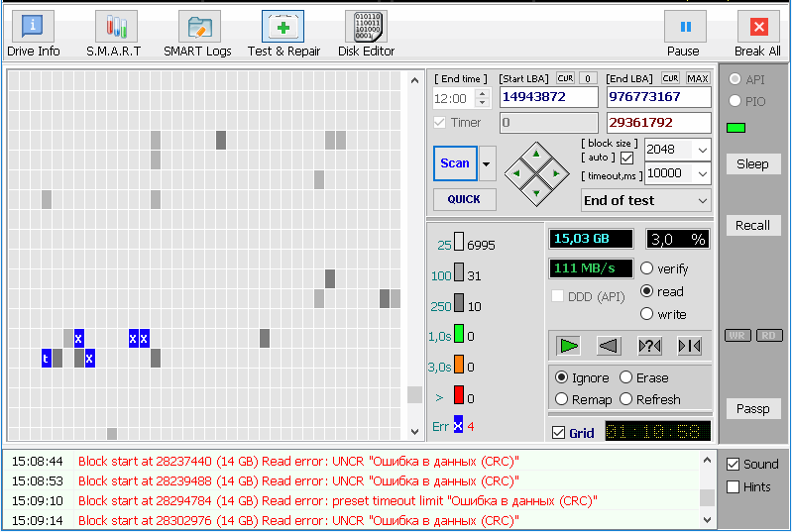Click the Break All toolbar button
The width and height of the screenshot is (792, 532).
coord(757,35)
